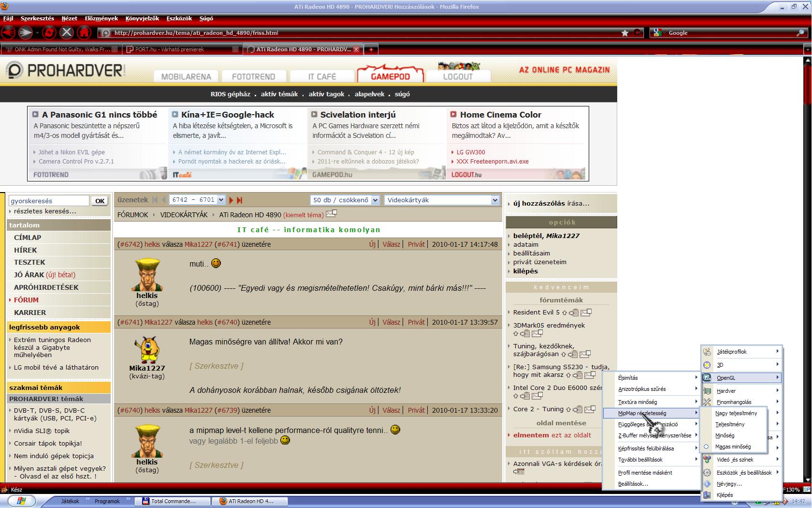Open the Könyvjelzők menu
The width and height of the screenshot is (812, 508).
tap(142, 18)
